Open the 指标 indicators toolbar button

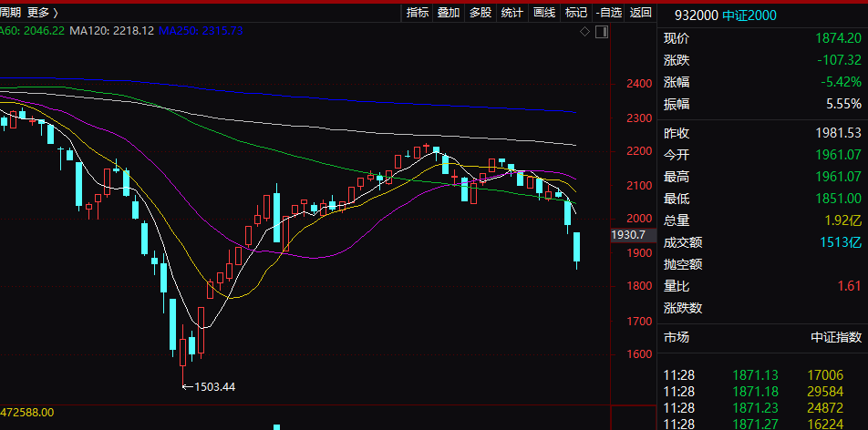(418, 12)
